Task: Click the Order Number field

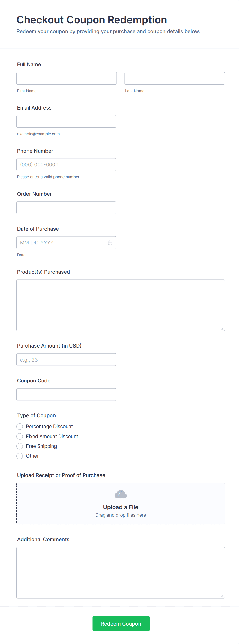Action: [x=66, y=208]
